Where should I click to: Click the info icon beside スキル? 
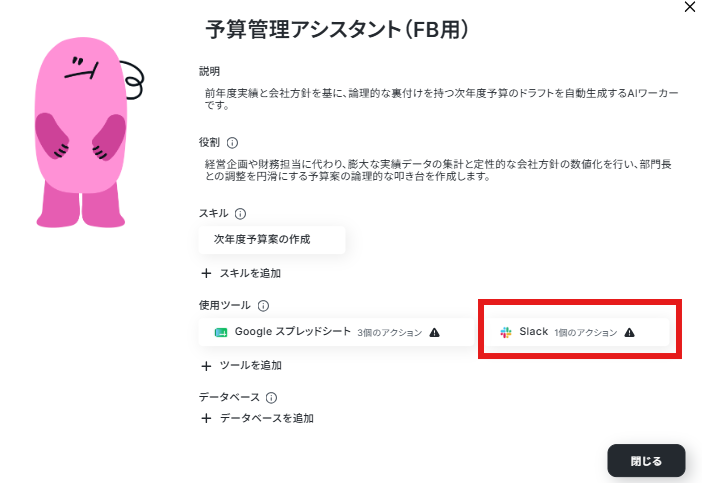(x=240, y=214)
